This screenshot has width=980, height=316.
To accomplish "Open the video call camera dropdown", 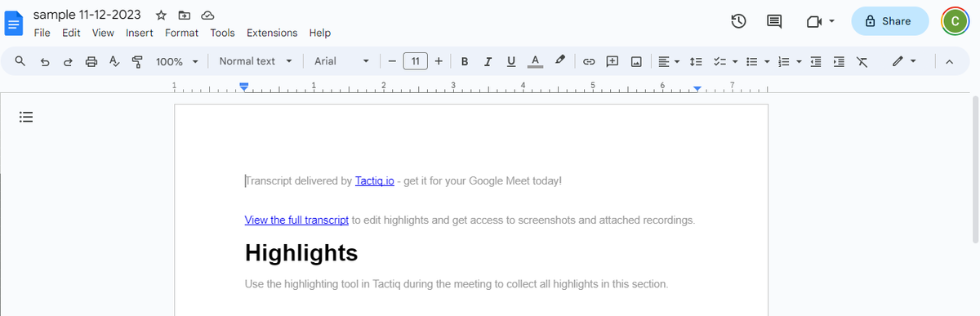I will tap(820, 21).
